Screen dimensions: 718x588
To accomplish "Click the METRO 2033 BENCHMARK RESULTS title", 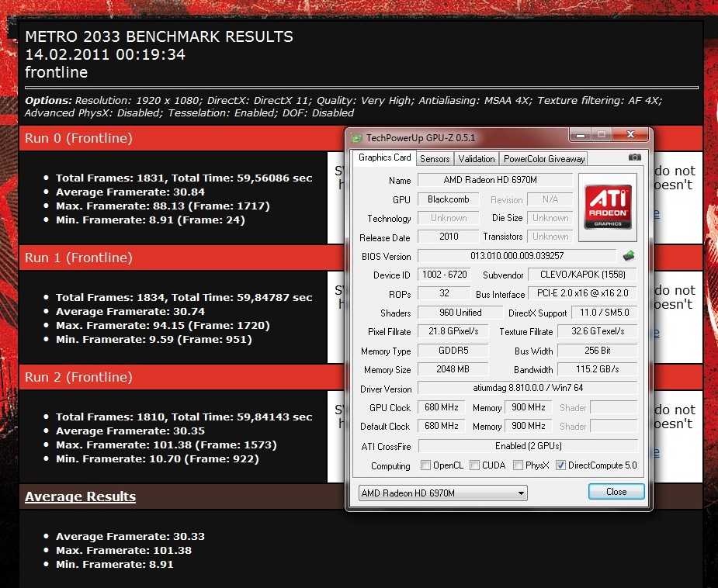I will (159, 36).
